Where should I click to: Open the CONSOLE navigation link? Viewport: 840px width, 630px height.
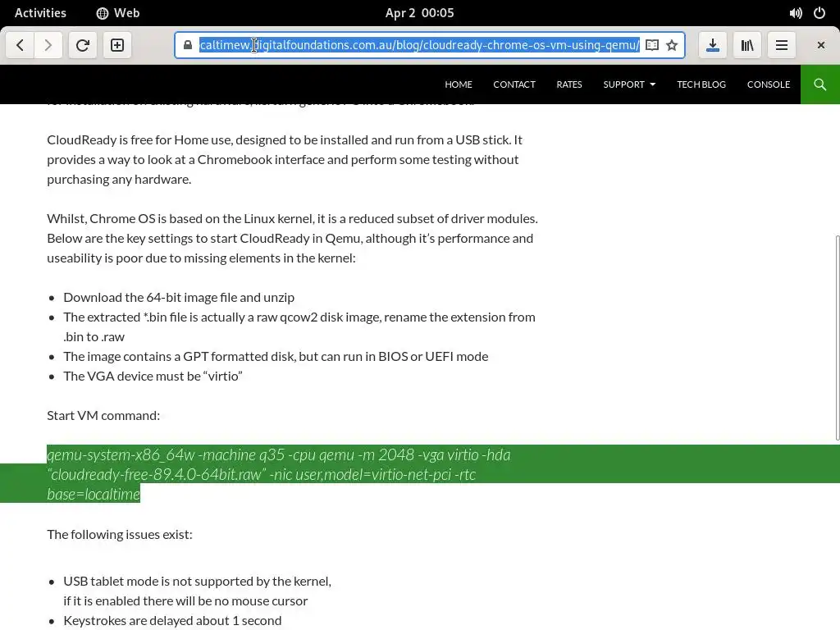pyautogui.click(x=768, y=84)
